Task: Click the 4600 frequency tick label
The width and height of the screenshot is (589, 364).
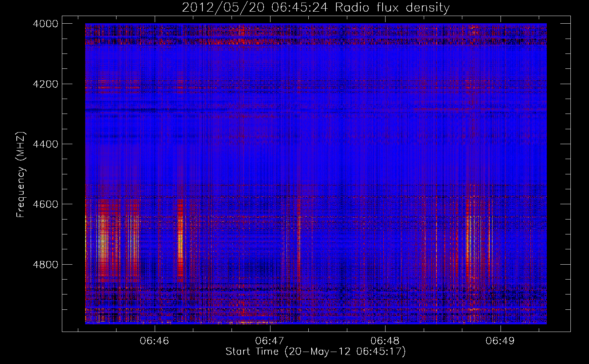Action: pyautogui.click(x=46, y=204)
